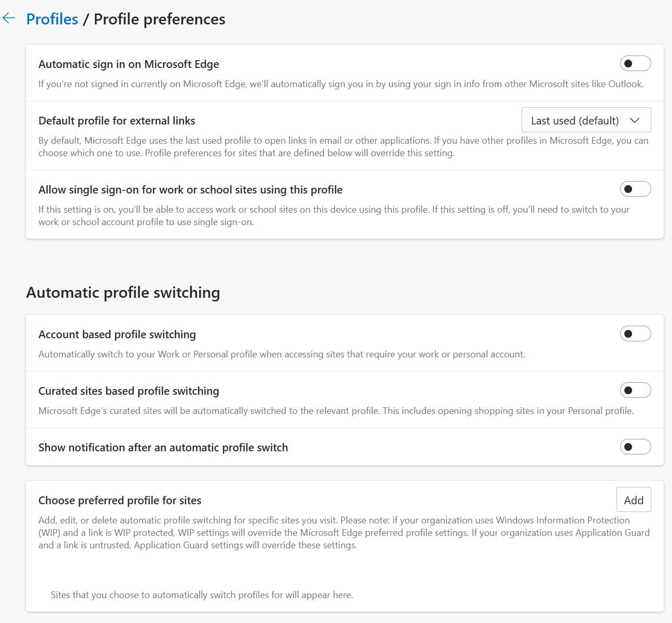The image size is (672, 623).
Task: Open the Default profile for external links dropdown
Action: [586, 120]
